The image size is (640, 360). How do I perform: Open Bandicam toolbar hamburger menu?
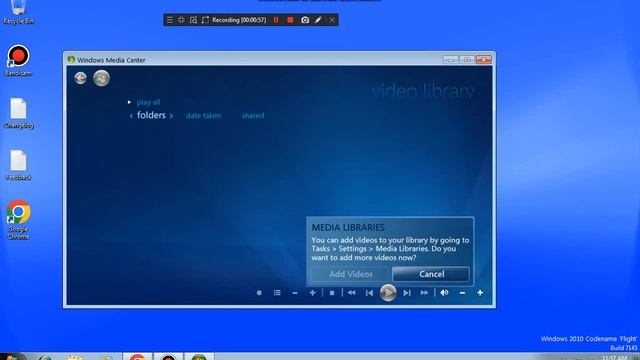point(169,20)
